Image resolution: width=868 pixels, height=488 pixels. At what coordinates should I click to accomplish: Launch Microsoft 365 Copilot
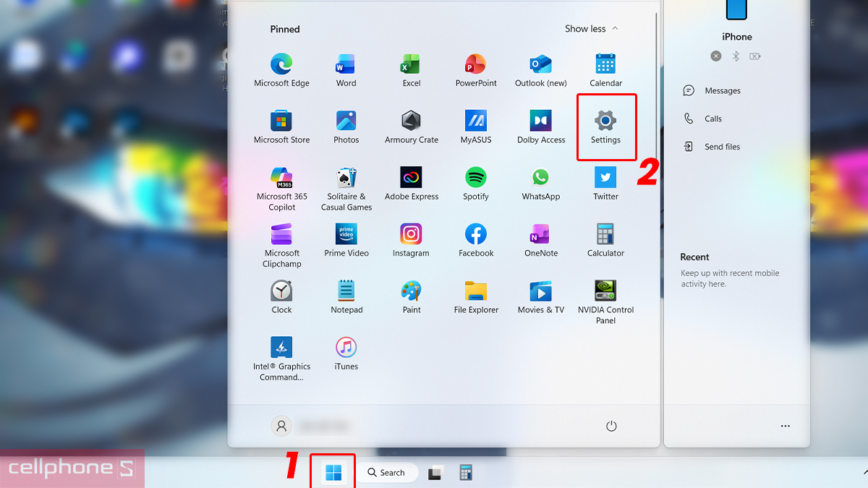(x=281, y=189)
